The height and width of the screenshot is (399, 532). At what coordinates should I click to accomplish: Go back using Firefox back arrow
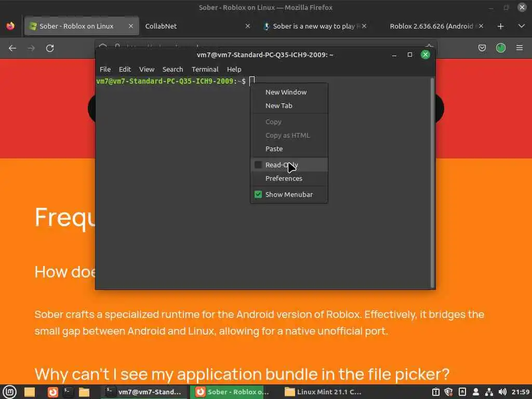tap(12, 48)
